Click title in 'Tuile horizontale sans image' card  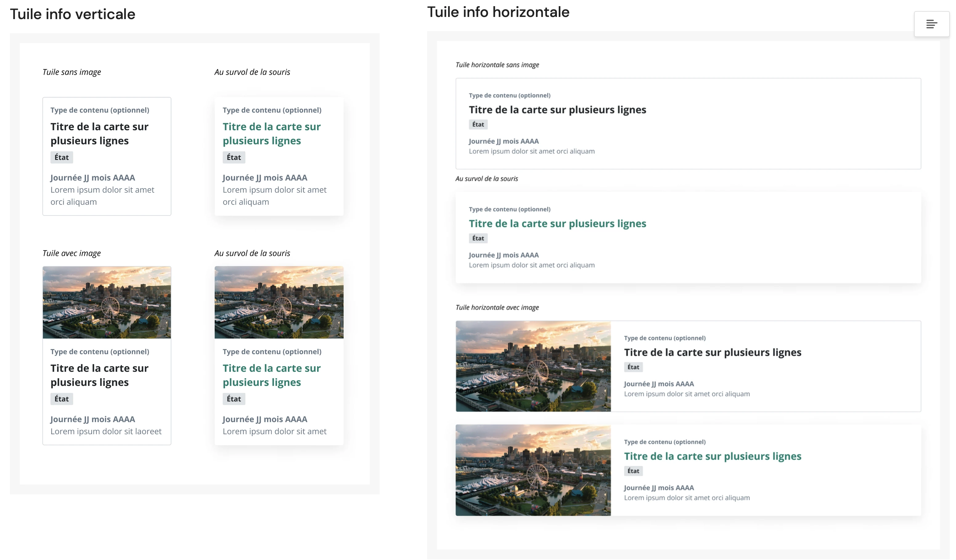point(557,110)
